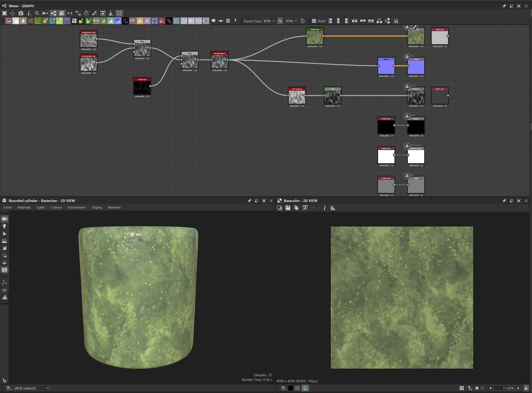This screenshot has width=532, height=393.
Task: Open the Display menu in 3D view
Action: coord(97,207)
